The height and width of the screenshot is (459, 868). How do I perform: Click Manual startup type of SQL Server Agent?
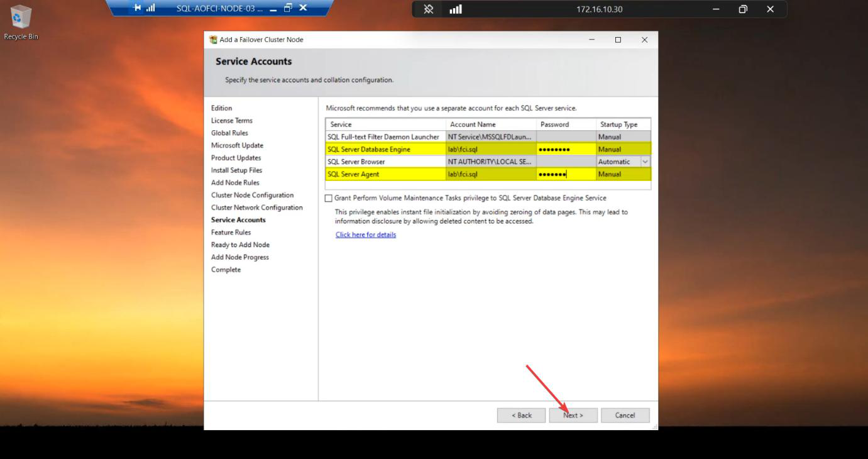(624, 174)
